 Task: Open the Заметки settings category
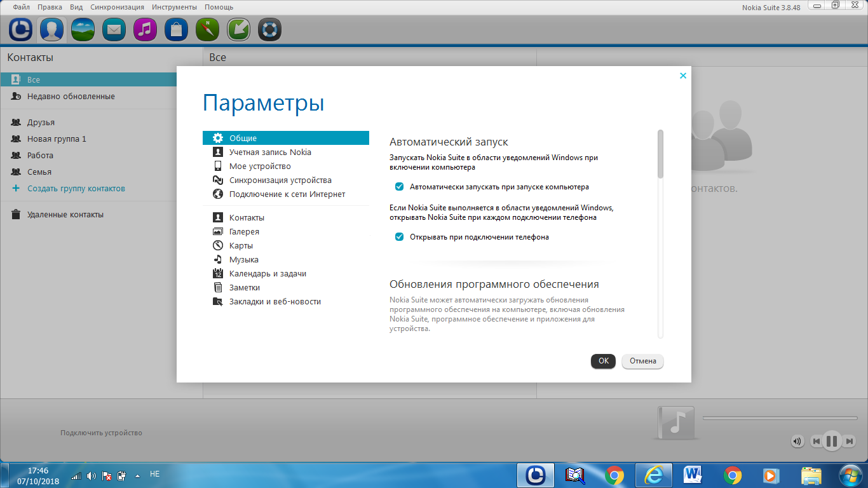point(286,287)
